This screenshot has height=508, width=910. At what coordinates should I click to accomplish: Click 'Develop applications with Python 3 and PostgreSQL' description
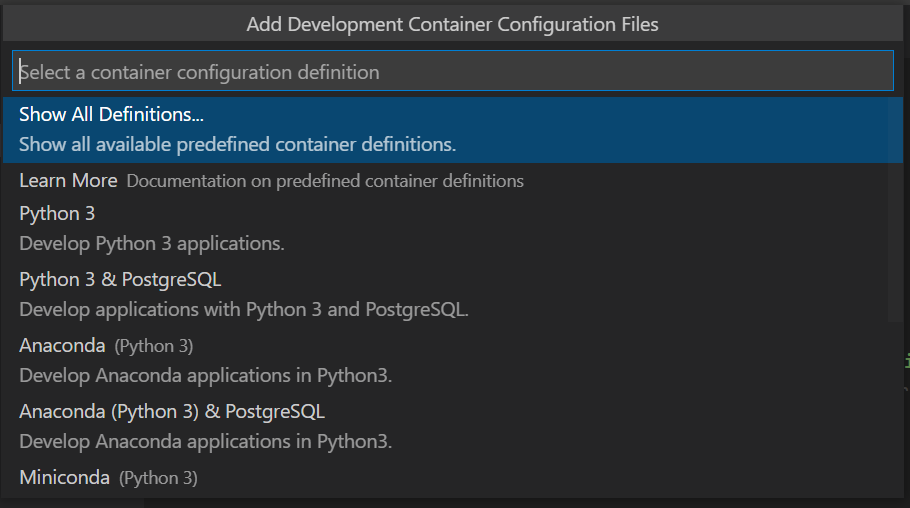coord(244,310)
